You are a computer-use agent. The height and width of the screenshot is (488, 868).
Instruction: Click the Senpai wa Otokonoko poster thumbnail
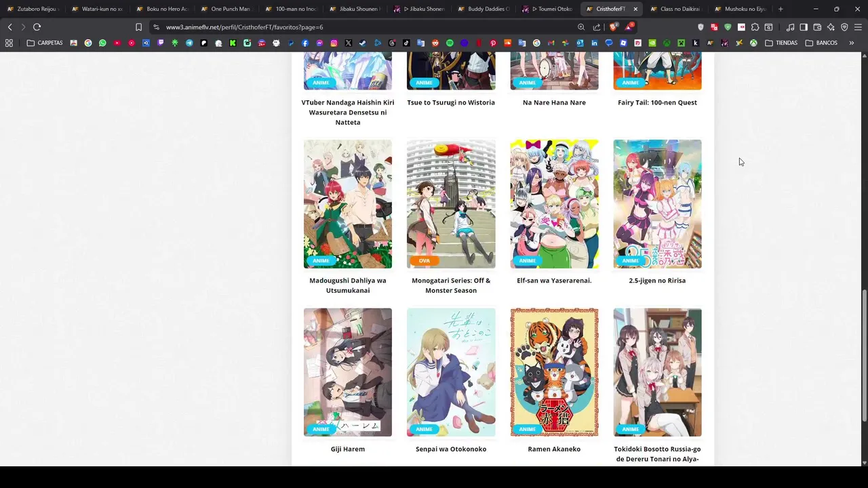pos(451,372)
